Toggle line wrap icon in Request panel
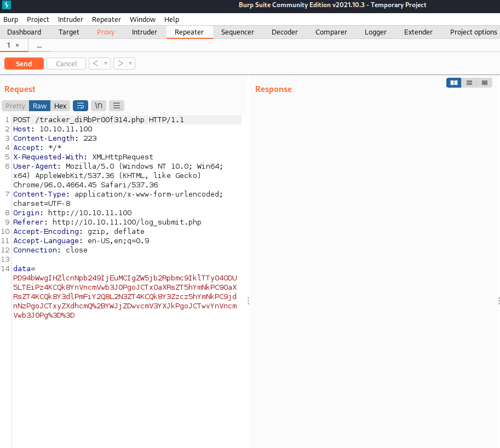Screen dimensions: 500x448 tap(80, 106)
